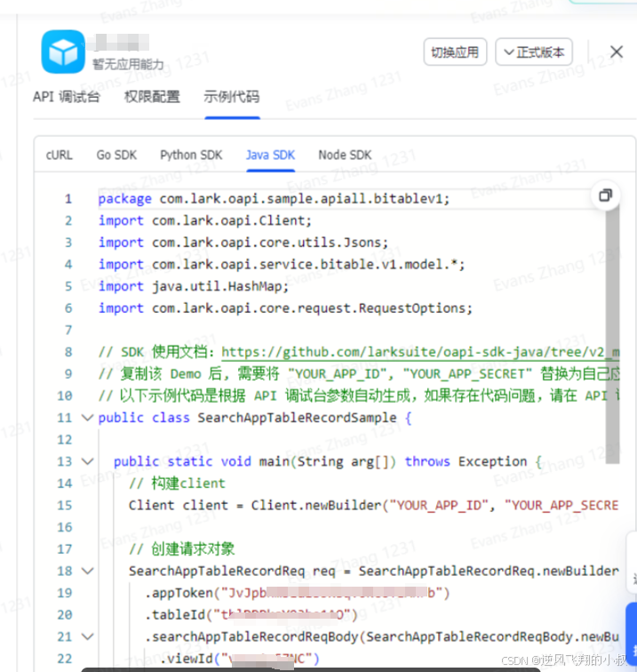Click line number 7 in the gutter
Screen dimensions: 637x672
(68, 330)
